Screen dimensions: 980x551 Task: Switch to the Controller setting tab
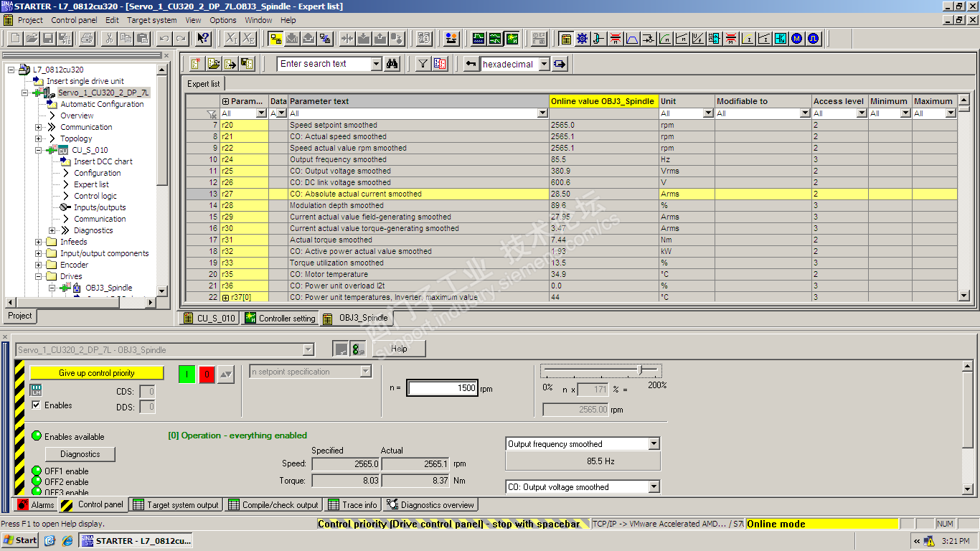(x=280, y=319)
